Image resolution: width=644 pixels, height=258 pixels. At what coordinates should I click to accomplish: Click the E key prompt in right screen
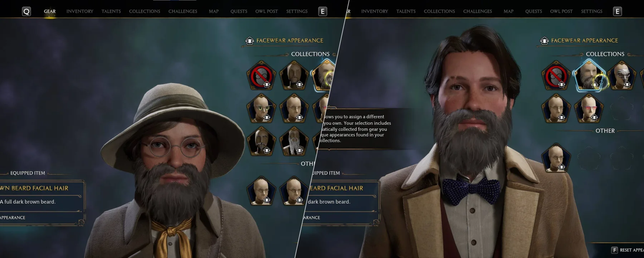(618, 11)
